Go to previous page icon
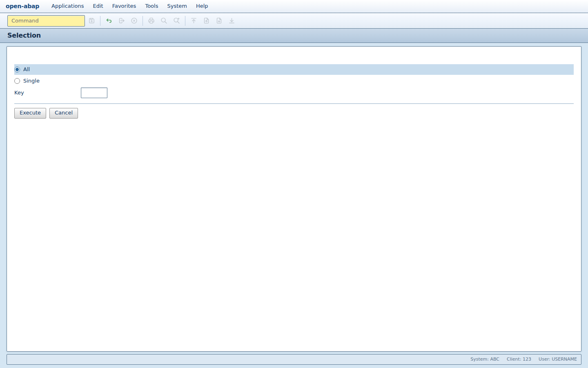Screen dimensions: 588x368 [207, 21]
